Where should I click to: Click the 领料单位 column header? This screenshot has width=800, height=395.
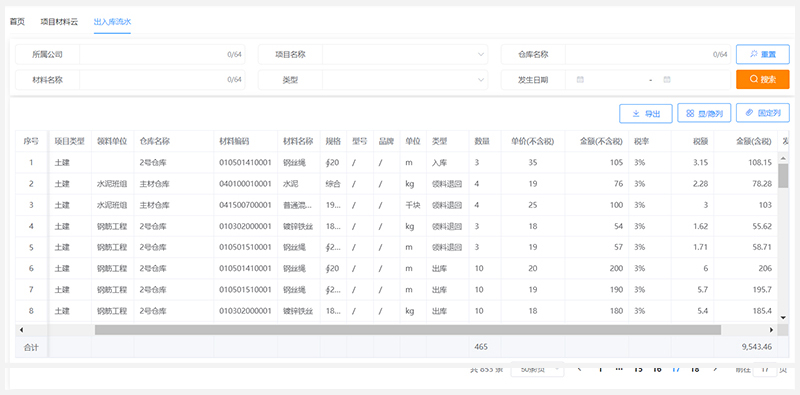[x=112, y=141]
